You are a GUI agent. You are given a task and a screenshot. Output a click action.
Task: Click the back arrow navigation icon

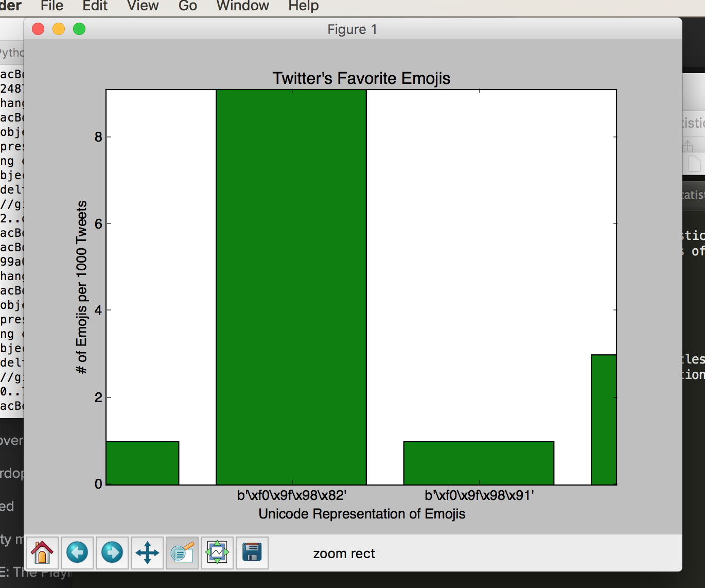click(77, 553)
